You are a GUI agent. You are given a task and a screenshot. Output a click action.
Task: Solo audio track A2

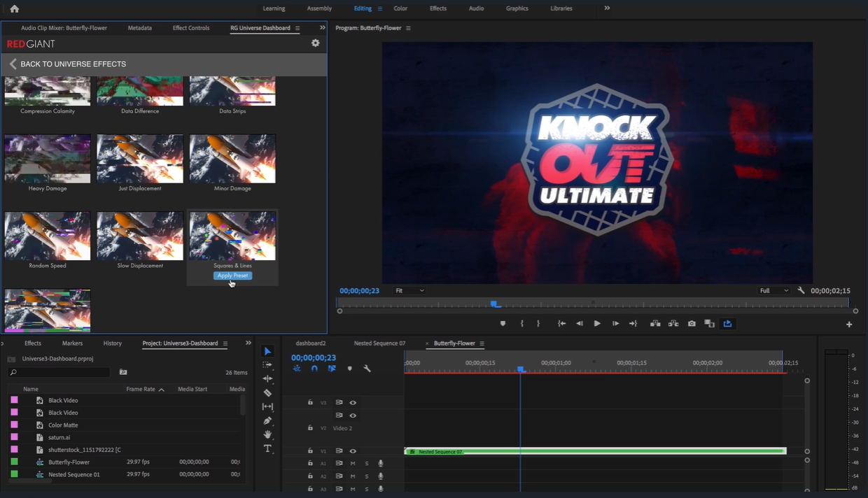[x=366, y=476]
